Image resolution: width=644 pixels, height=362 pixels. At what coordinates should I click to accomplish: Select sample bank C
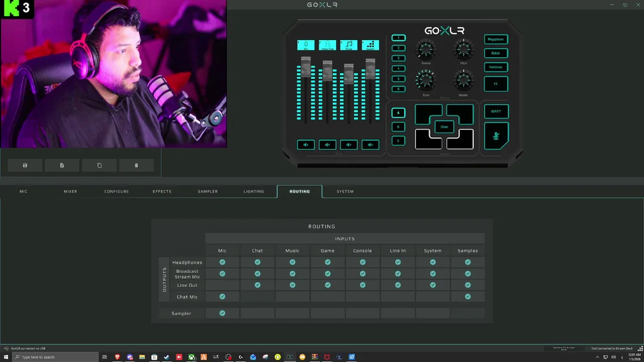[x=398, y=141]
